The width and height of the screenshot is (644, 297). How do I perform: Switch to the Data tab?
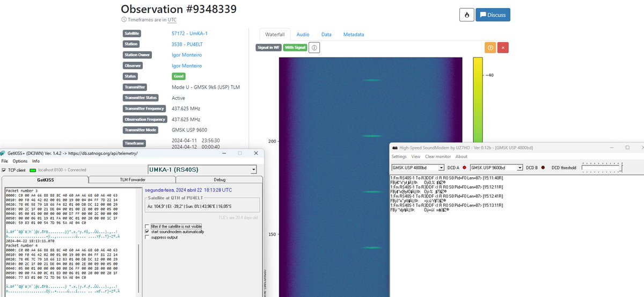coord(326,34)
